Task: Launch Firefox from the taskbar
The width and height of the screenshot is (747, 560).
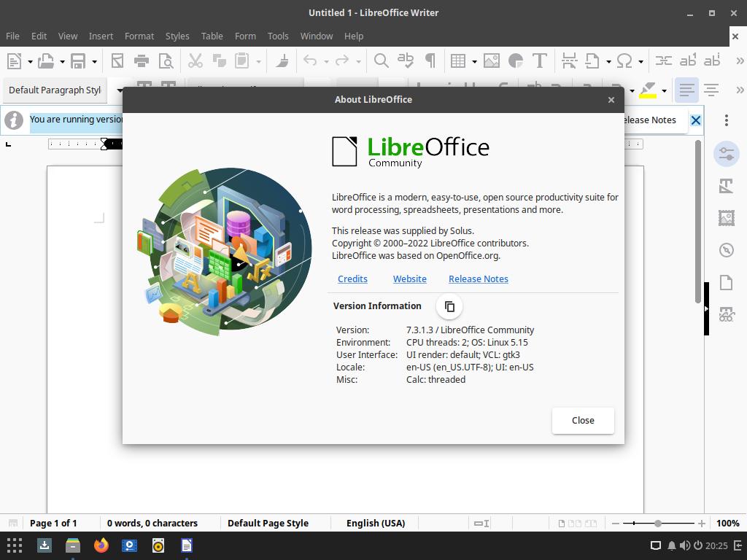Action: (x=101, y=545)
